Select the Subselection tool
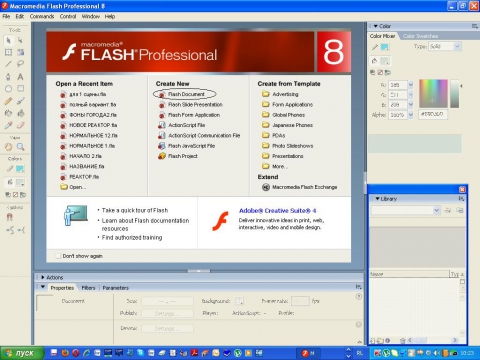 click(x=20, y=40)
